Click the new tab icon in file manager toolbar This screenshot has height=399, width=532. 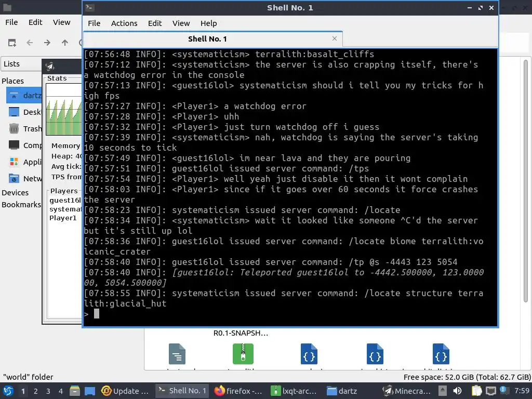pyautogui.click(x=12, y=43)
